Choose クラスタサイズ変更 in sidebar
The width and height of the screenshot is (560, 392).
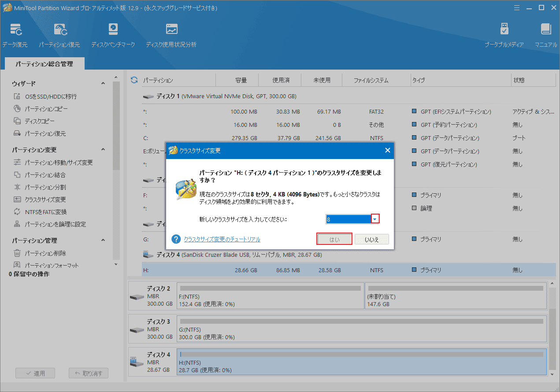coord(40,200)
